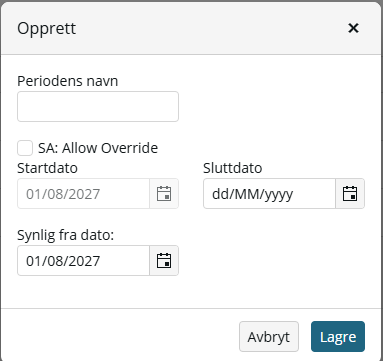Close the Opprett dialog with X
This screenshot has width=383, height=361.
[353, 28]
